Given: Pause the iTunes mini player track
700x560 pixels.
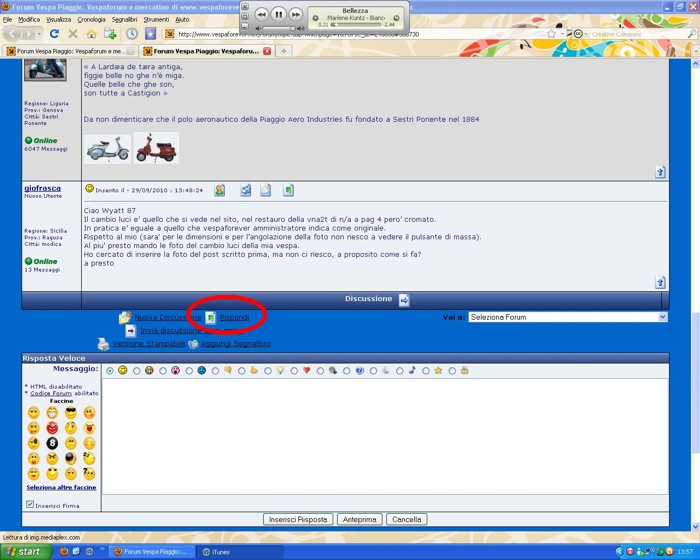Looking at the screenshot, I should click(279, 15).
